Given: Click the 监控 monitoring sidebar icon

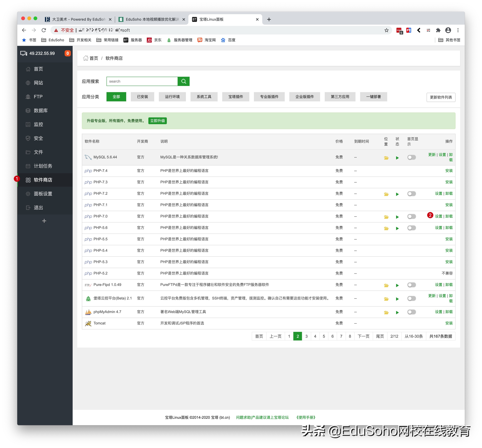Looking at the screenshot, I should pos(28,124).
